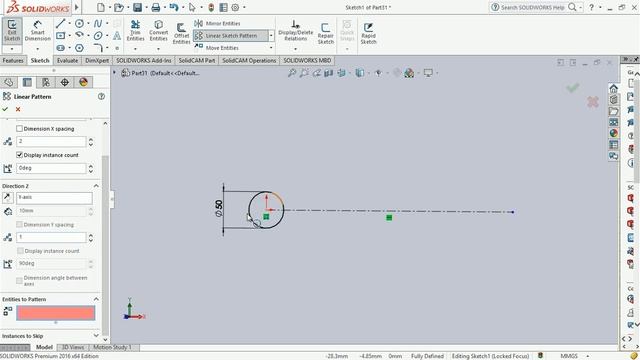The image size is (640, 360).
Task: Expand the Part31 flyout tree arrow
Action: 114,73
